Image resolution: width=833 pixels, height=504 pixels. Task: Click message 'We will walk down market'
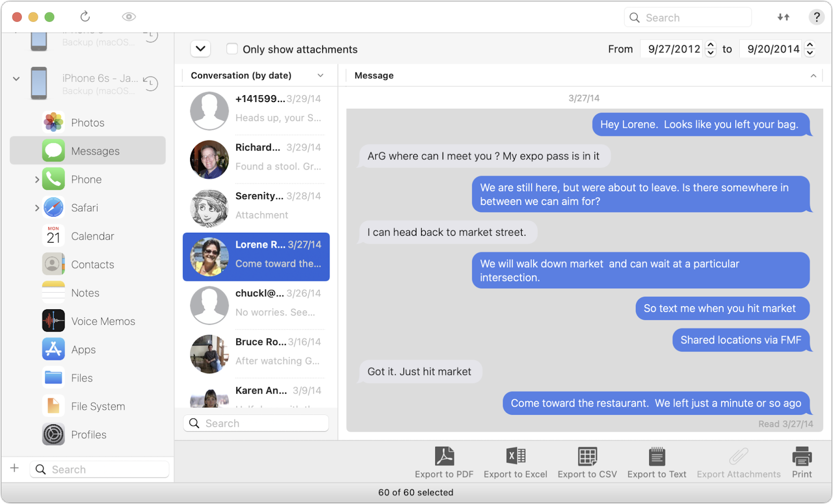(641, 270)
